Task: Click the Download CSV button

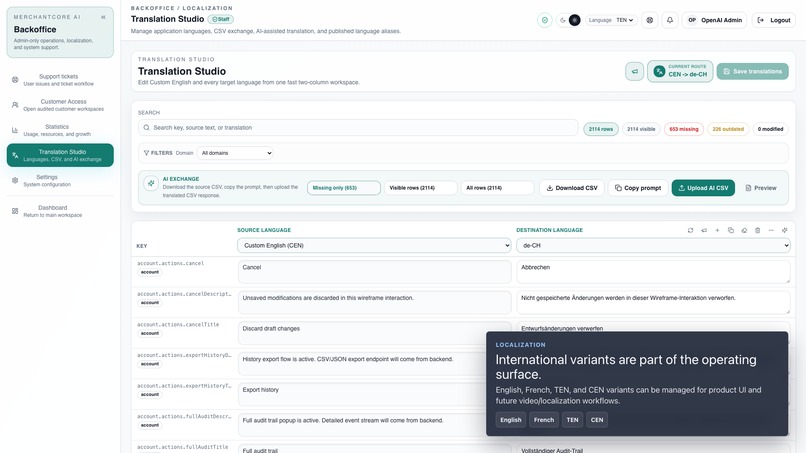Action: (572, 188)
